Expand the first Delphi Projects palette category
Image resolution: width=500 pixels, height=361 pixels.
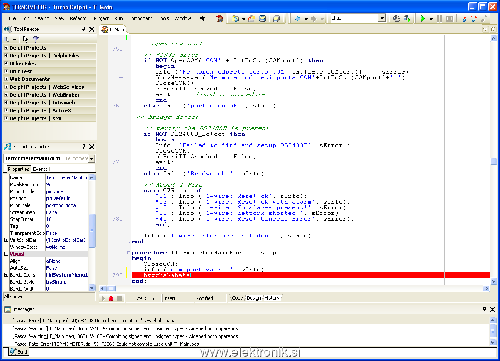(x=6, y=48)
